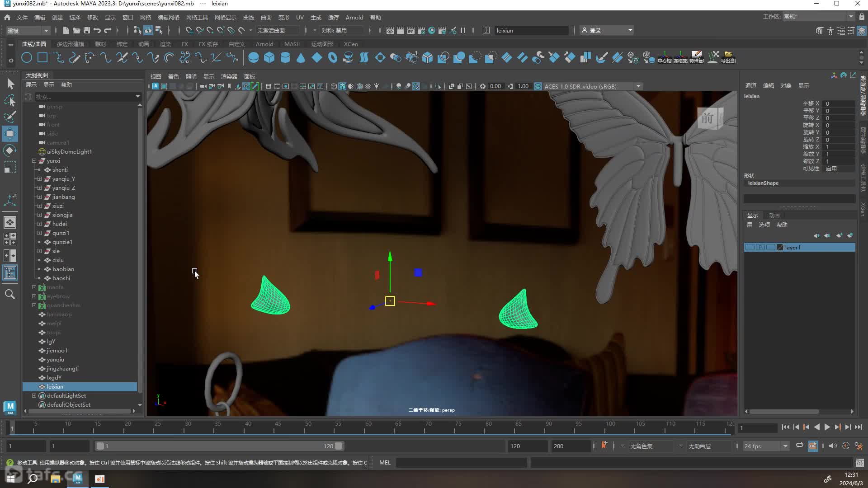Click the New scene icon
The height and width of the screenshot is (488, 868).
click(x=66, y=30)
